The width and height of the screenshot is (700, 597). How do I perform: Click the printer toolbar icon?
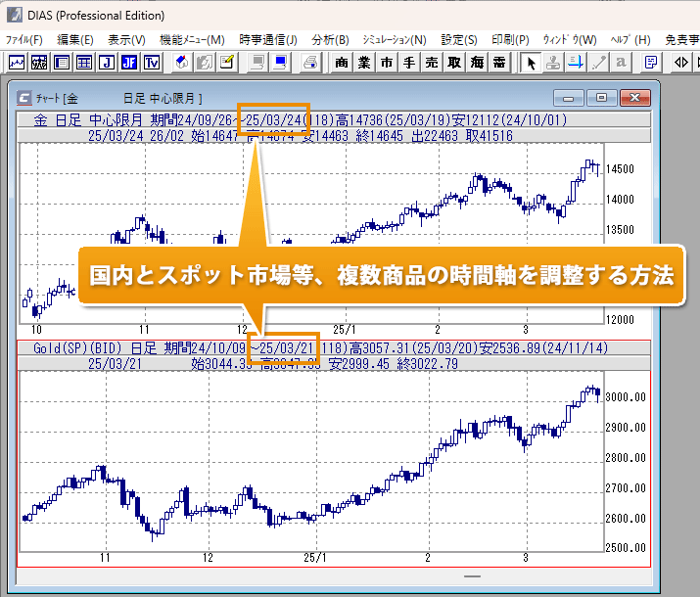[309, 63]
